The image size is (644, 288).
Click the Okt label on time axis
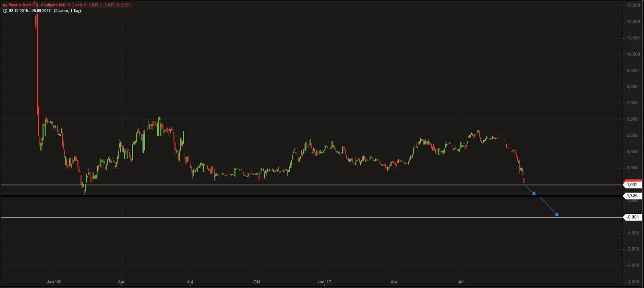click(x=256, y=282)
